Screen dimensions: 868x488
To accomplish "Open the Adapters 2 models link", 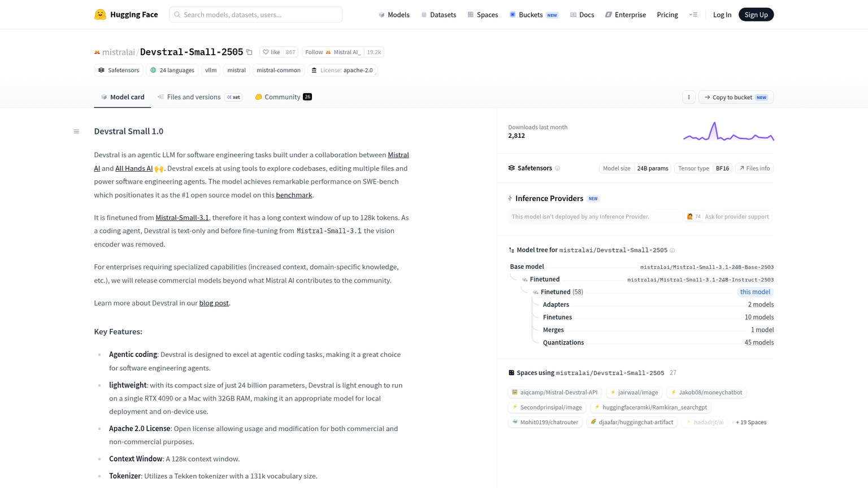I will tap(761, 304).
